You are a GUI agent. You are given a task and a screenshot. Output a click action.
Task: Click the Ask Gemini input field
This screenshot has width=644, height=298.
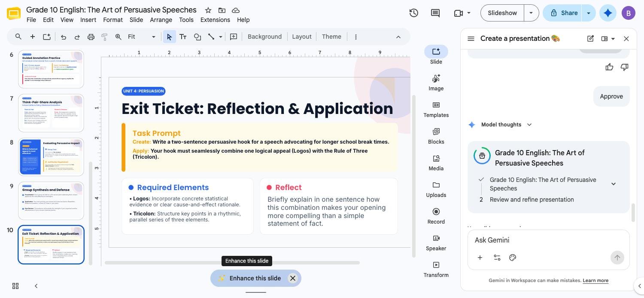click(548, 240)
